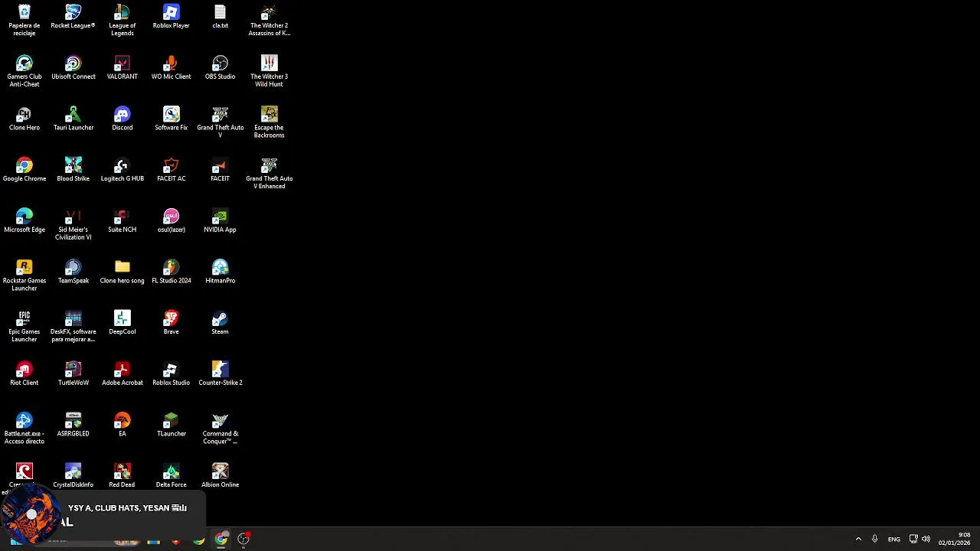
Task: Select the Command & Conquer desktop icon
Action: pyautogui.click(x=220, y=429)
